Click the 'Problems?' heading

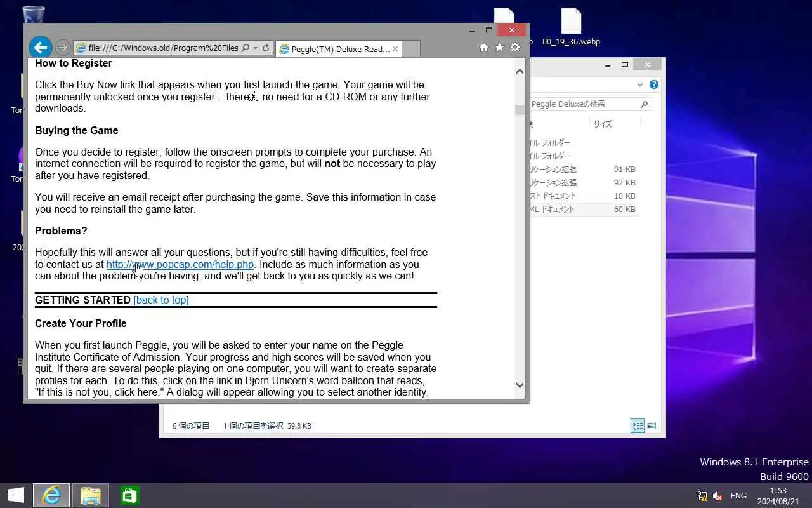click(61, 231)
